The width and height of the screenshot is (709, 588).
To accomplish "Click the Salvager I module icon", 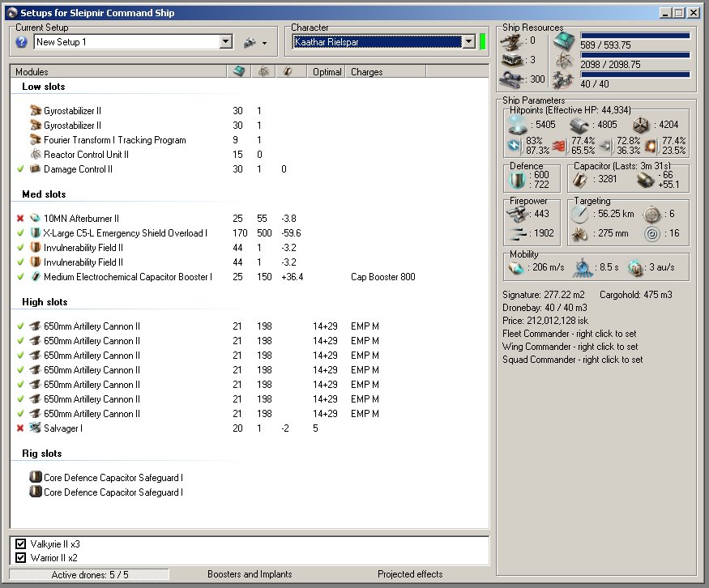I will point(35,428).
